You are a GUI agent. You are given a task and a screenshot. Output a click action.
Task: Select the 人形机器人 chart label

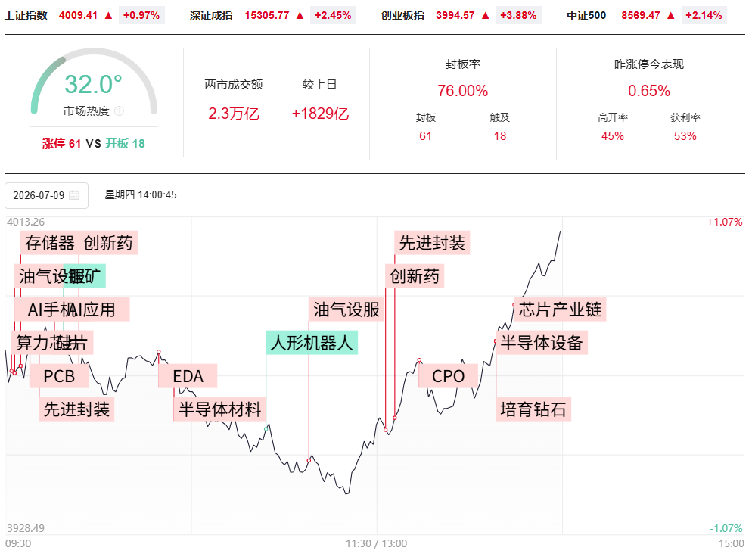coord(312,343)
